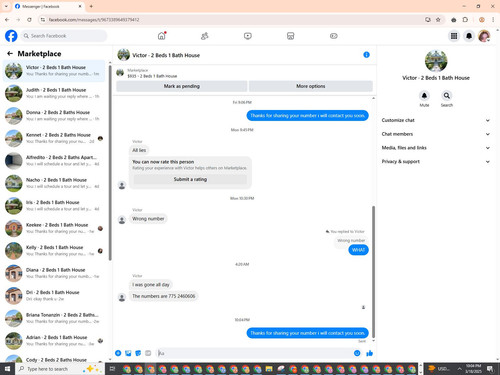Open the Facebook menu grid icon
The image size is (500, 375).
tap(454, 36)
